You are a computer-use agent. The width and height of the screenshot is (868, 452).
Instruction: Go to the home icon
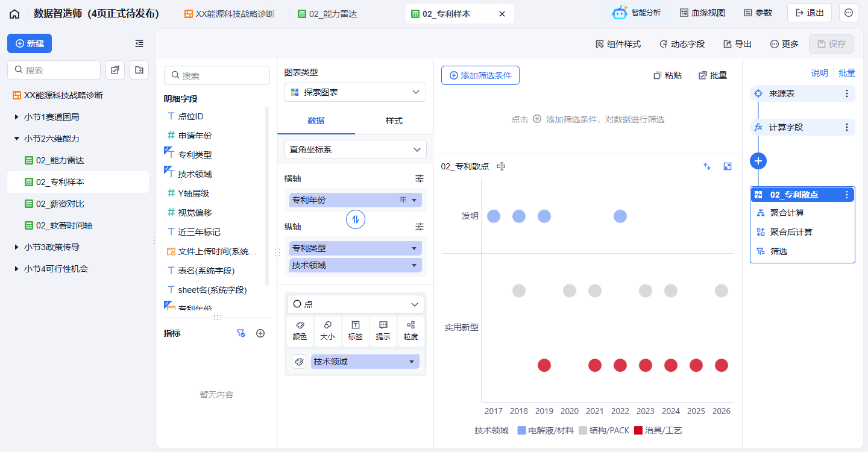tap(14, 13)
